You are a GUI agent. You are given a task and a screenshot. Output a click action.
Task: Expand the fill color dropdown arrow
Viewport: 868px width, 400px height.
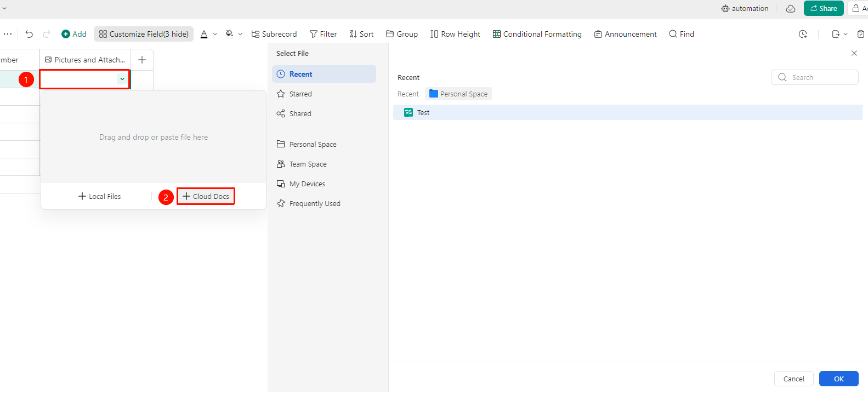coord(240,34)
